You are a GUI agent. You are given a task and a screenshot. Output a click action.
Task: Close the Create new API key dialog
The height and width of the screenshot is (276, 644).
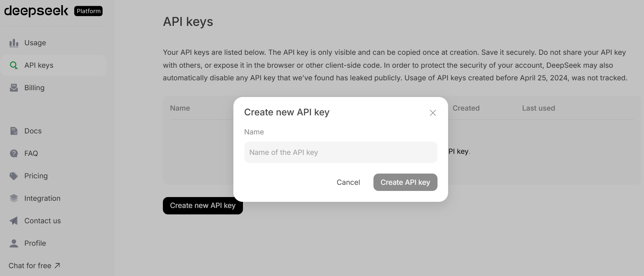(433, 113)
